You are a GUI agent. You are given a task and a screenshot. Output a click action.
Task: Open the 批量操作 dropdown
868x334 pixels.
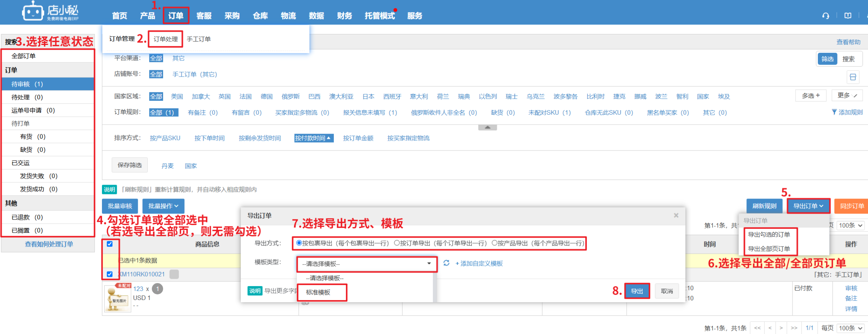[163, 206]
